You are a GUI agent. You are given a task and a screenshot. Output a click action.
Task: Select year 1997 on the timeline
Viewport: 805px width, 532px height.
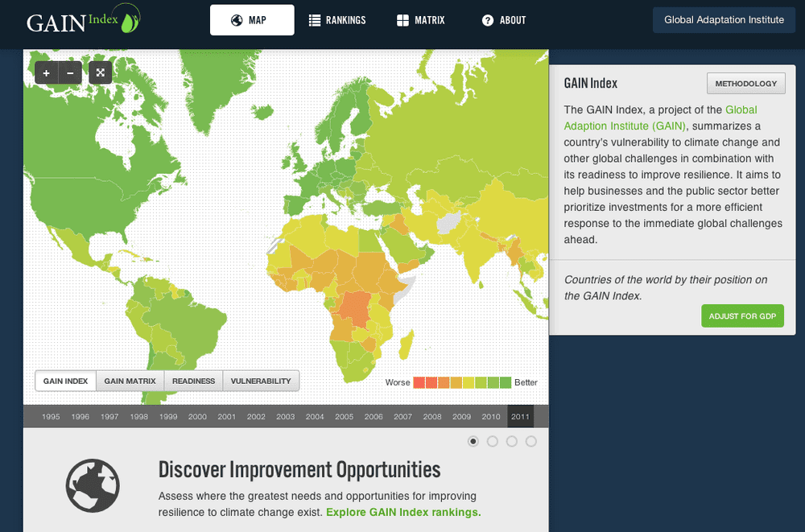point(109,416)
